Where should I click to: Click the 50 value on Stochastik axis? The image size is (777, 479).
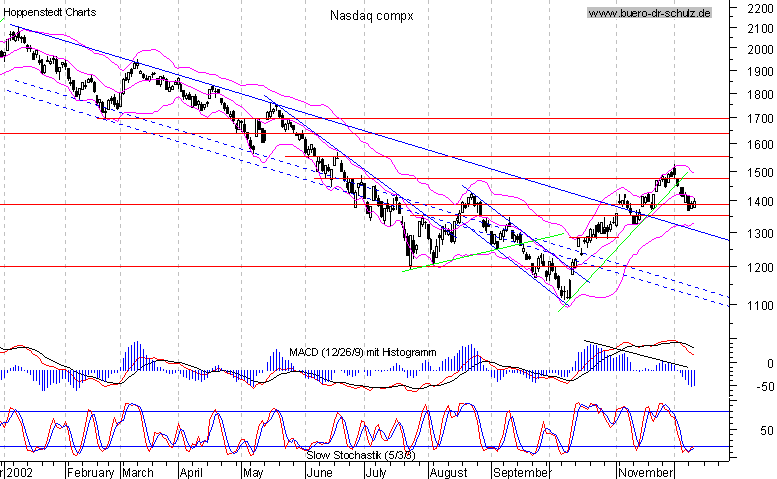click(x=767, y=430)
